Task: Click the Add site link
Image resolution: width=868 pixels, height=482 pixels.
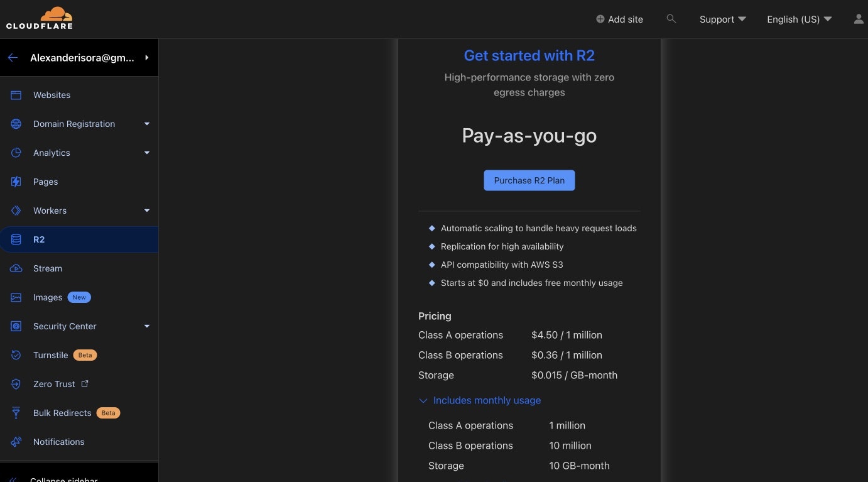Action: click(x=619, y=19)
